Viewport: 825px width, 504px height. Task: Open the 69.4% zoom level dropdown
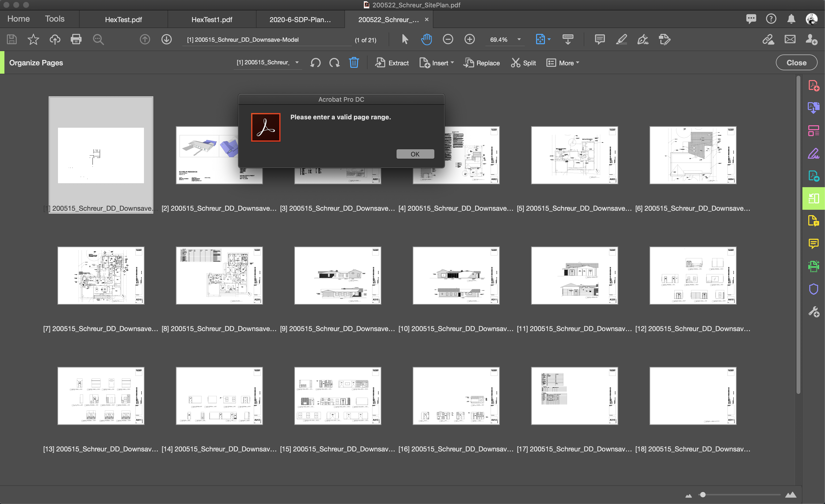pos(519,40)
